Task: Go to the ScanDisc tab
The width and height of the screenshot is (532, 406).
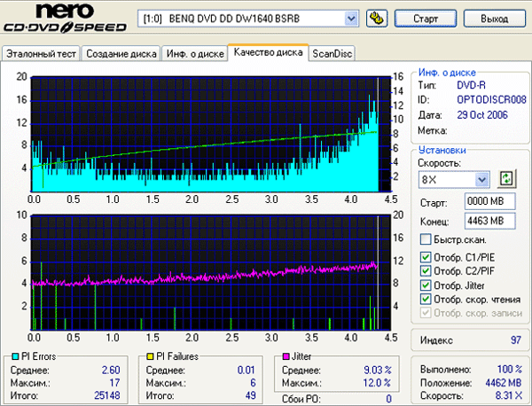Action: (x=332, y=54)
